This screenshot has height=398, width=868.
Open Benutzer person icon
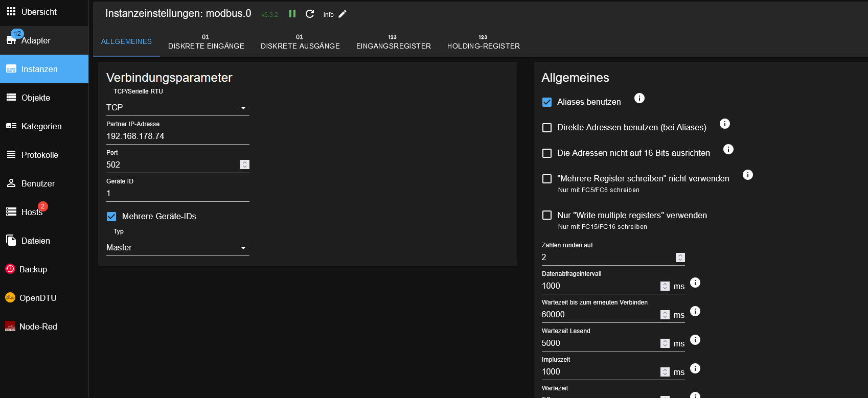click(11, 183)
